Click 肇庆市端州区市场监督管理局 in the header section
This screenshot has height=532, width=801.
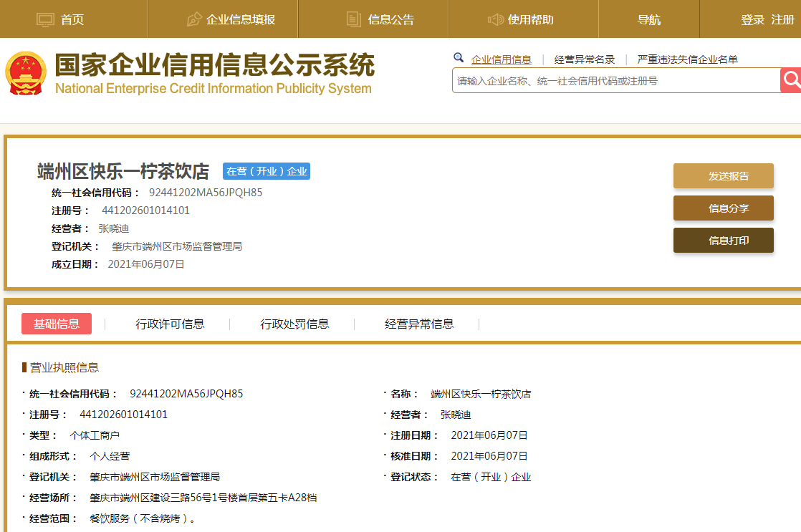tap(177, 246)
